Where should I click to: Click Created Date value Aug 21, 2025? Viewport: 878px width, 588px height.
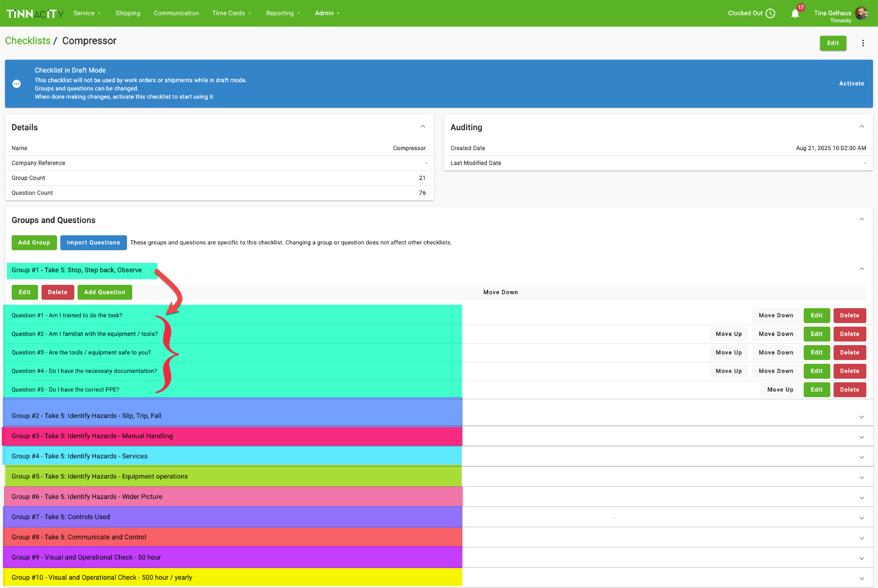pos(831,148)
